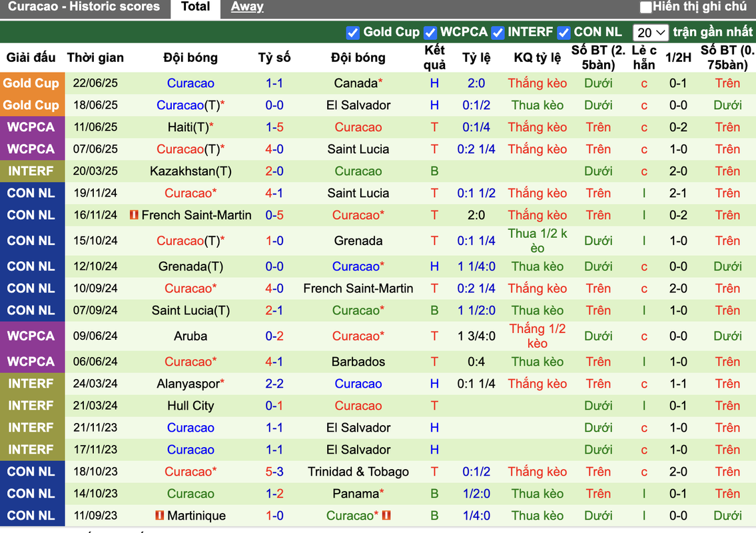Click the Giải đấu column header
Image resolution: width=756 pixels, height=533 pixels.
(x=31, y=57)
